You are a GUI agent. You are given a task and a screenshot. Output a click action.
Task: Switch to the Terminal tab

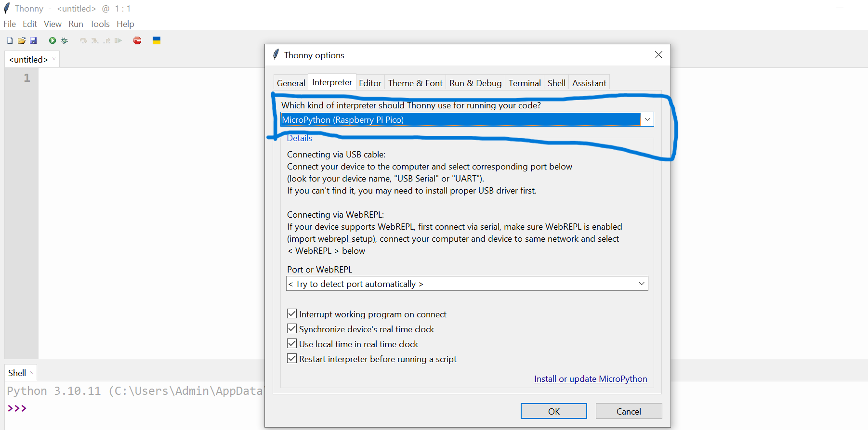point(525,83)
